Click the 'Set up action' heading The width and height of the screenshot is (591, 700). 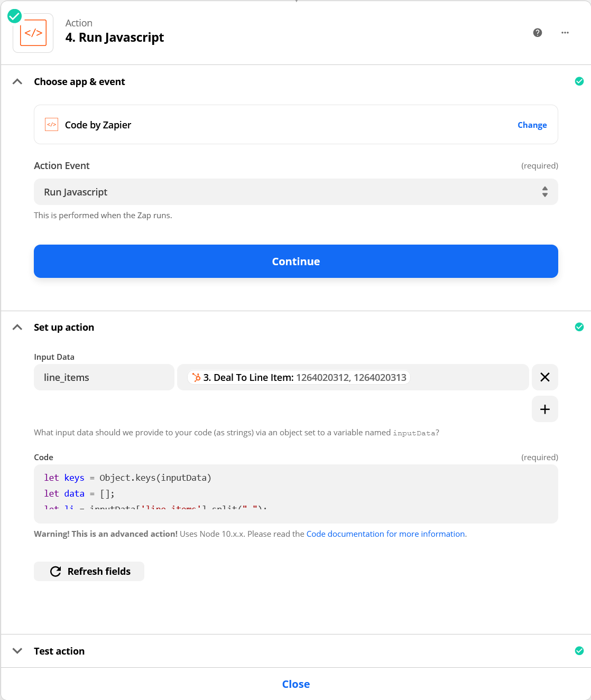point(64,327)
